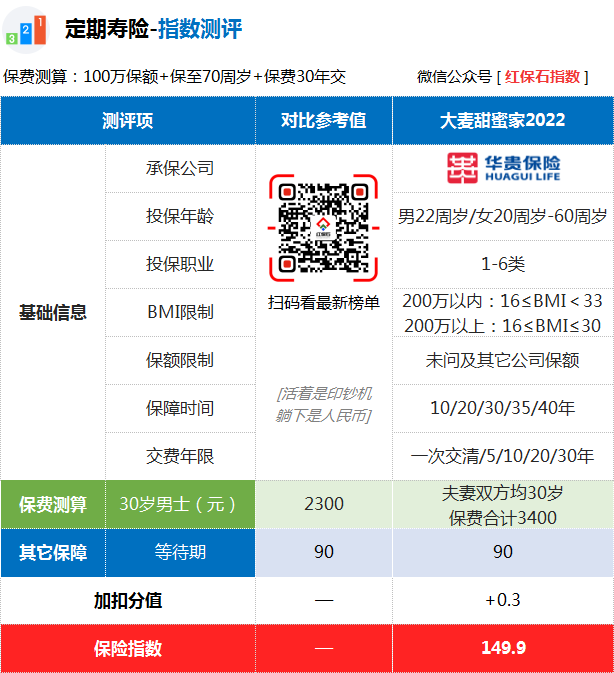Image resolution: width=614 pixels, height=673 pixels.
Task: Click the '投保年龄' row label
Action: (180, 216)
